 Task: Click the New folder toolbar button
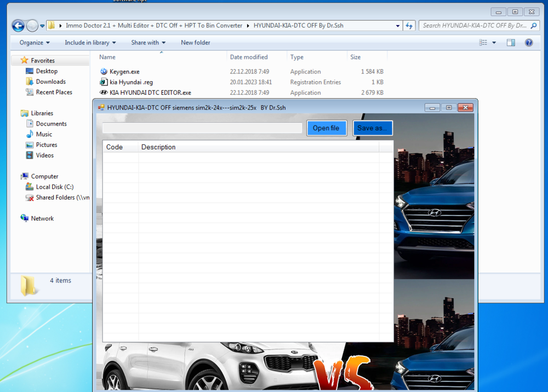[x=195, y=42]
